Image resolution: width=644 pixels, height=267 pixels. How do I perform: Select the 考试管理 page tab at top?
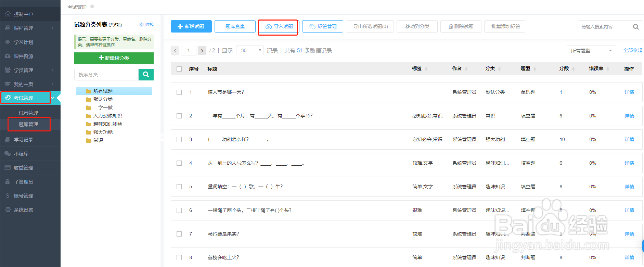click(77, 7)
